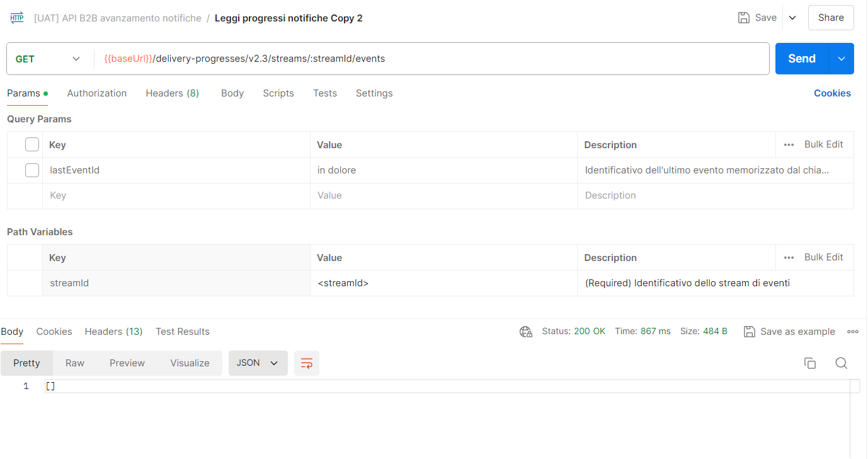Copy response body using copy icon
Image resolution: width=868 pixels, height=459 pixels.
pos(810,363)
